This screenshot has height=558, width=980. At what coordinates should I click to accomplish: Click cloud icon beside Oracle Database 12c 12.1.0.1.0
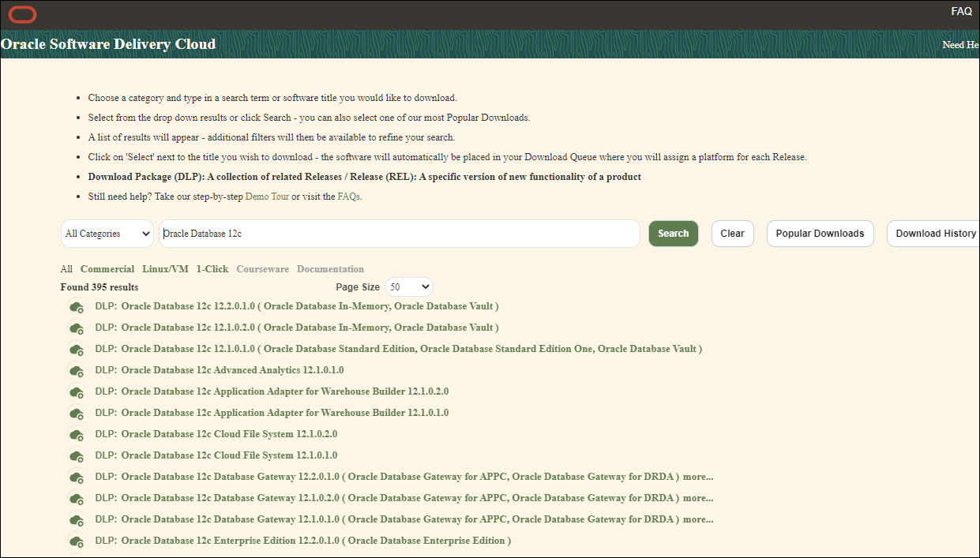(77, 350)
